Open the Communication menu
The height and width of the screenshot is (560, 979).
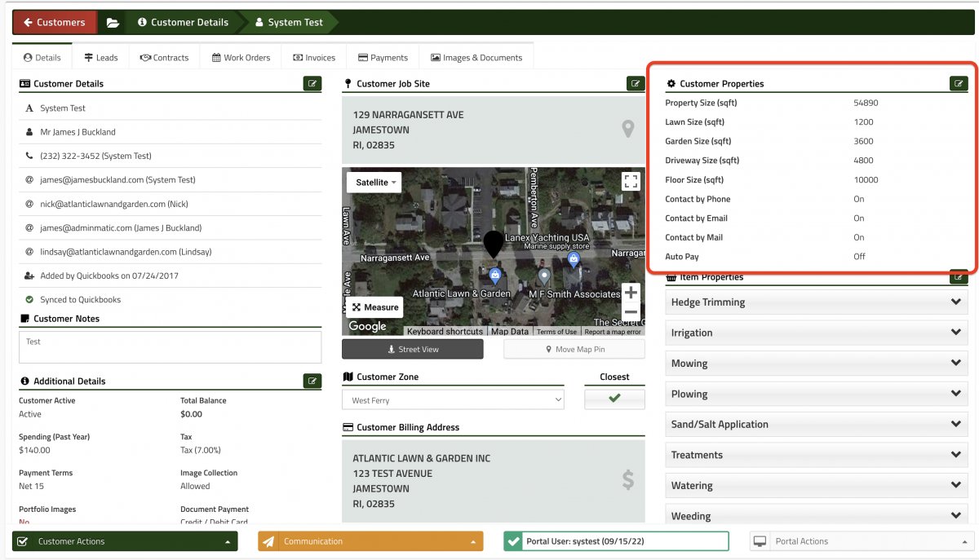[x=370, y=541]
